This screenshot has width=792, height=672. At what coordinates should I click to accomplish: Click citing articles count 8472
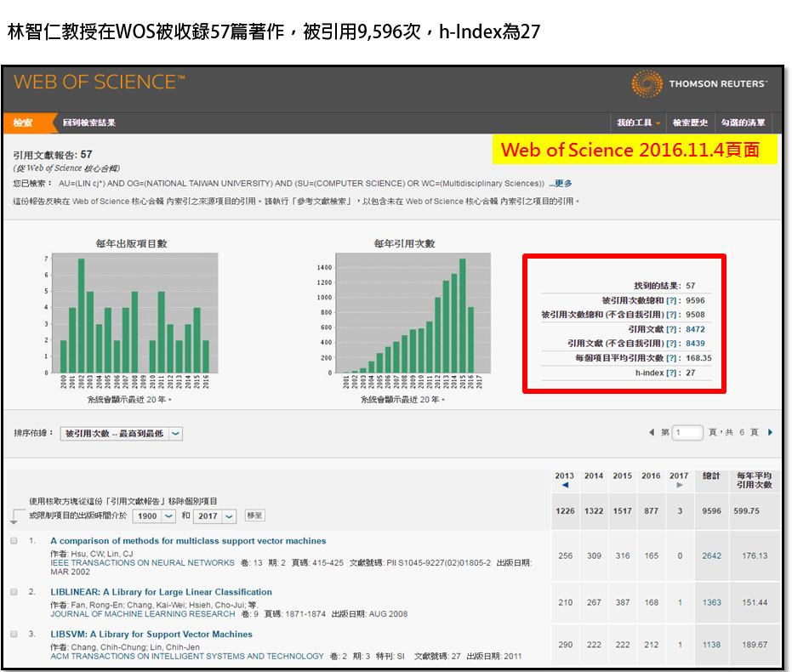(695, 329)
